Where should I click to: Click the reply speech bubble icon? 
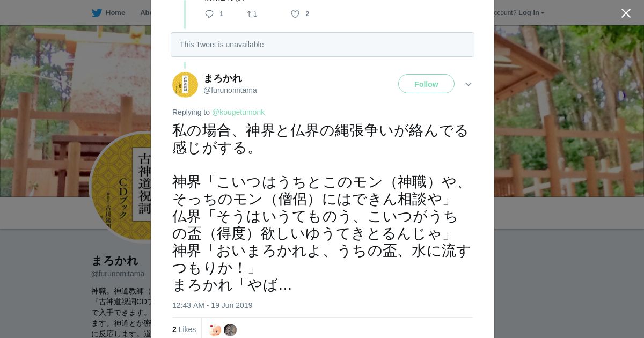[209, 14]
